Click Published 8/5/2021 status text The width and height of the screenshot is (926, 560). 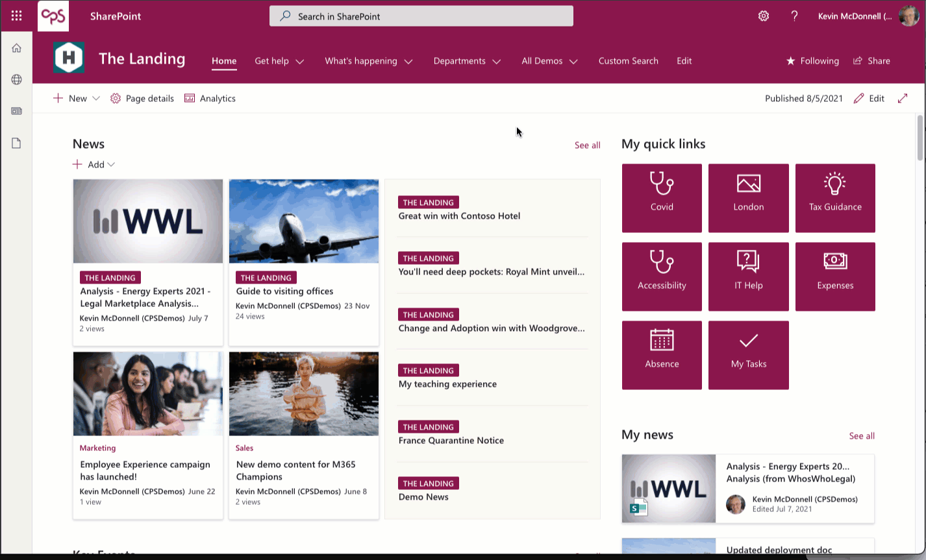coord(803,99)
